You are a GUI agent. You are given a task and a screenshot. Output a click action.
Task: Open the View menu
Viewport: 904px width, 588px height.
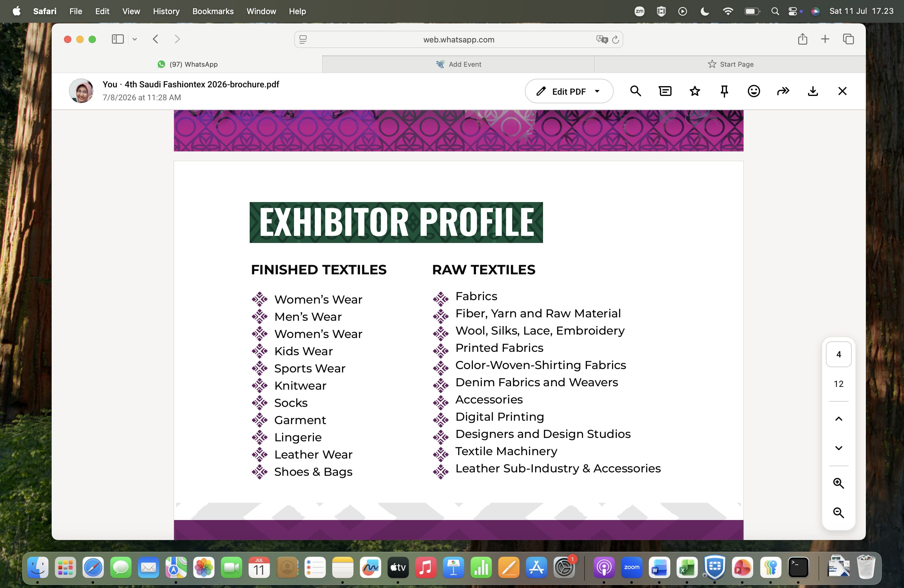tap(131, 11)
